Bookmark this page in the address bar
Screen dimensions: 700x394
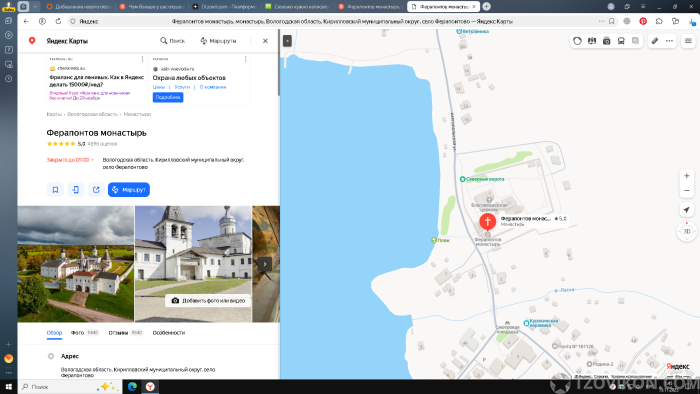click(x=612, y=21)
